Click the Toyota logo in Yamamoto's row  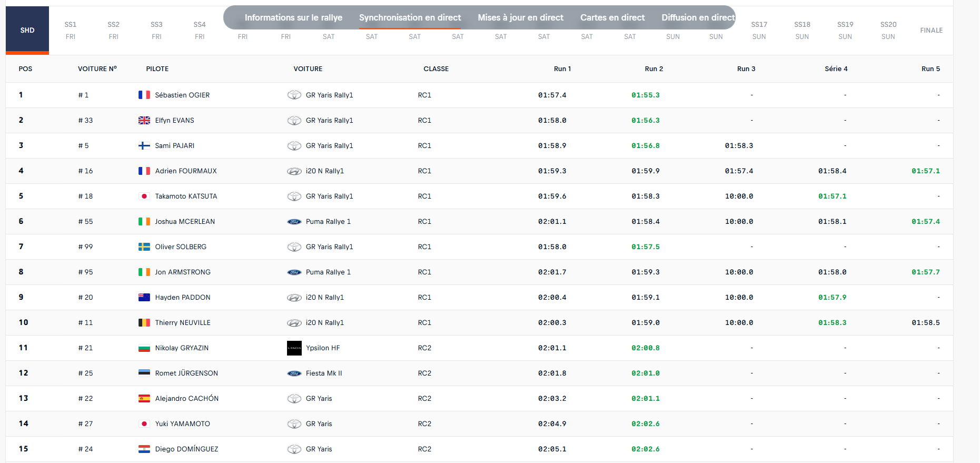pyautogui.click(x=294, y=423)
